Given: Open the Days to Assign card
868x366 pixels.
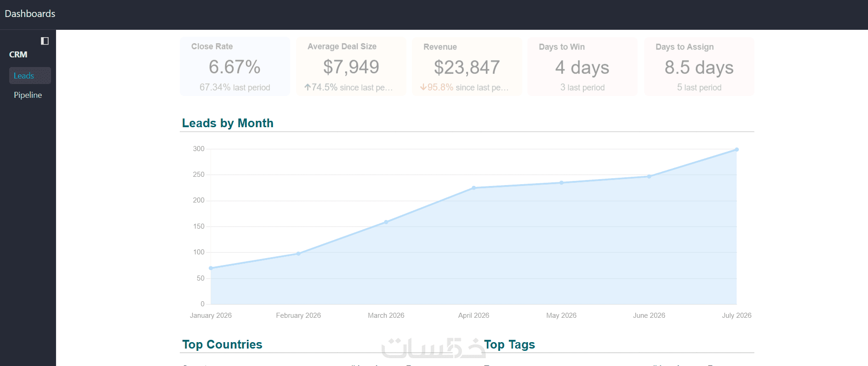Looking at the screenshot, I should [x=699, y=67].
